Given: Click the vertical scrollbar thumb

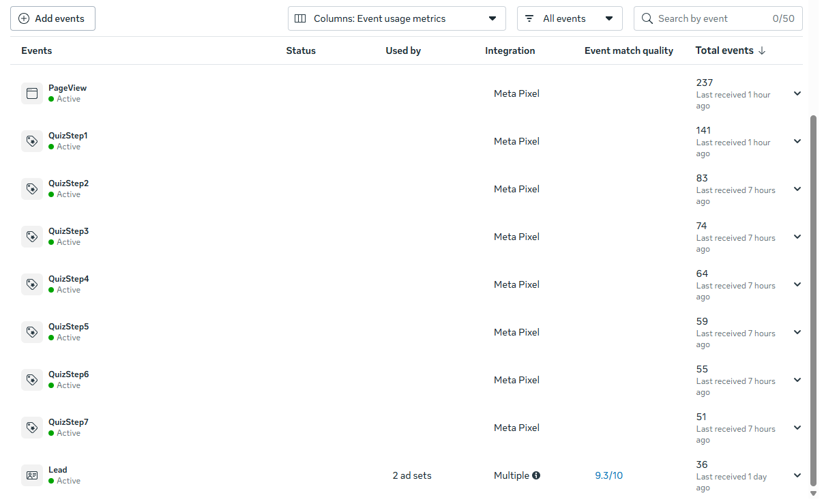Looking at the screenshot, I should pyautogui.click(x=812, y=300).
